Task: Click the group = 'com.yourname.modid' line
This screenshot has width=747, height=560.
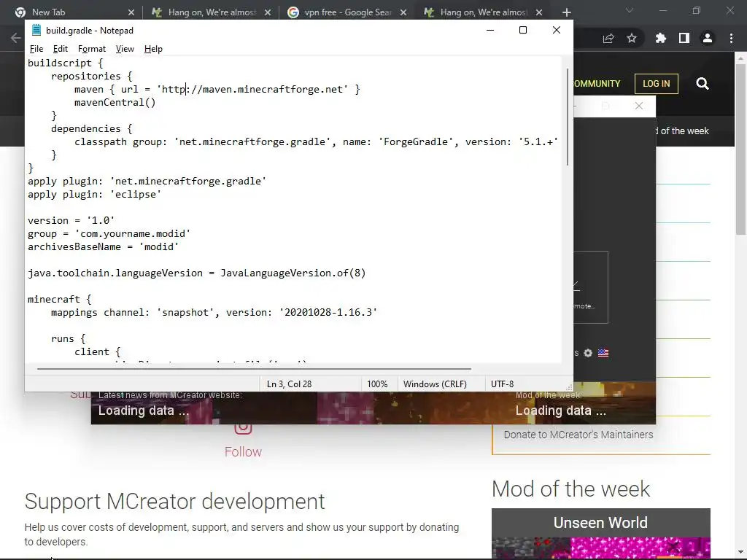Action: click(x=109, y=234)
